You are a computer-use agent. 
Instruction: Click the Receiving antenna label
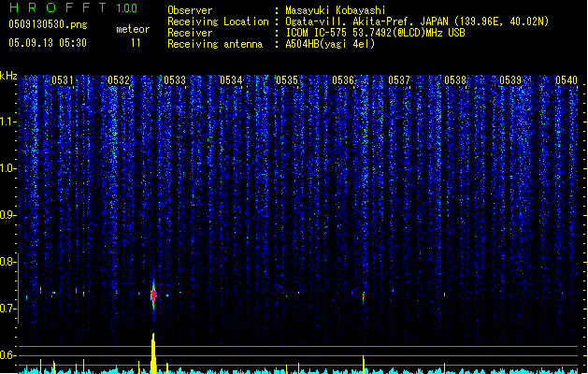(x=215, y=44)
